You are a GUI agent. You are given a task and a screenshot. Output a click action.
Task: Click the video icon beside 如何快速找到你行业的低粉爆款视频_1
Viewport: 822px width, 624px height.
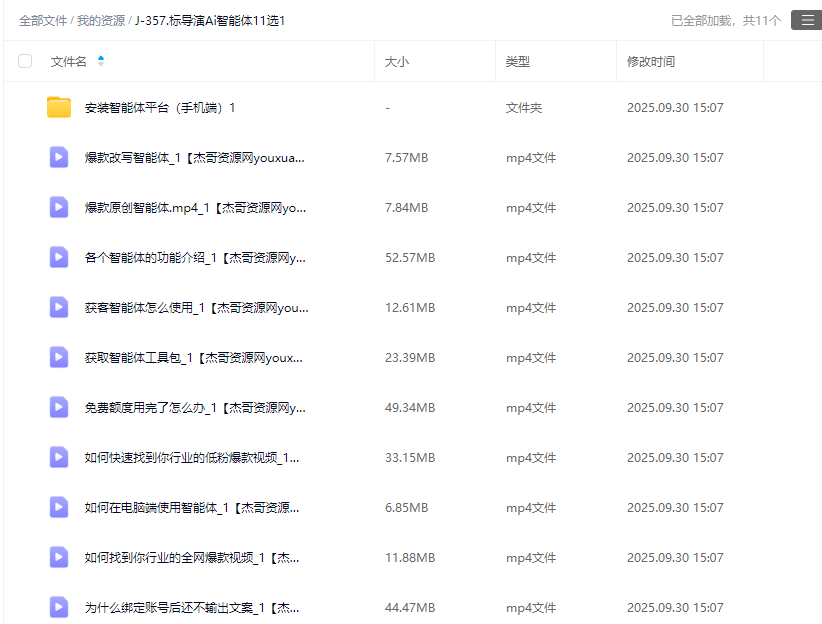pos(58,457)
